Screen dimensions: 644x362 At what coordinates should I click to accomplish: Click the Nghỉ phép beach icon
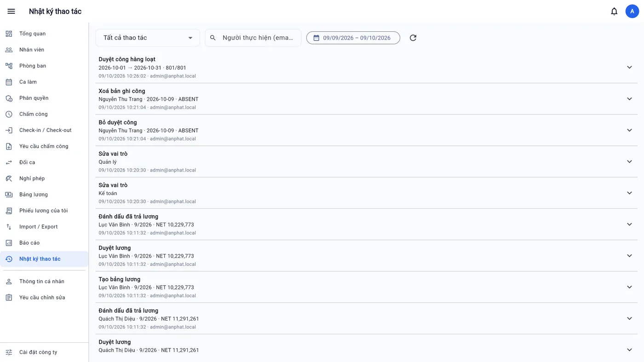point(9,178)
